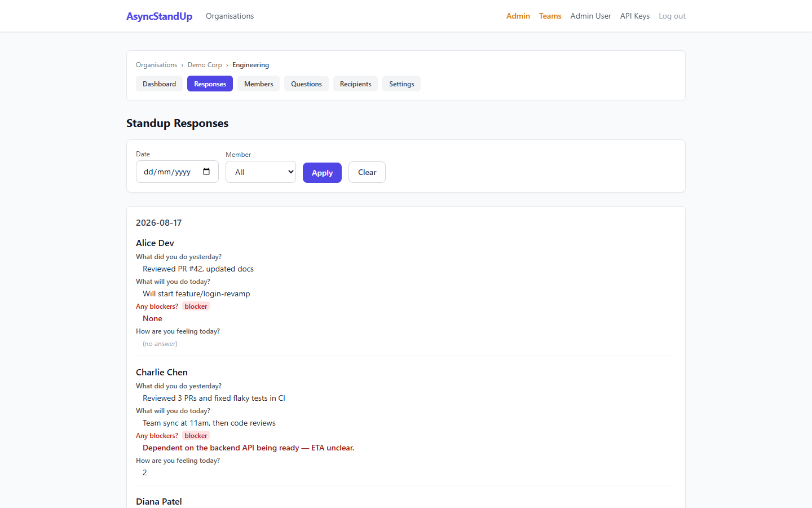Open the Admin link in header
Image resolution: width=812 pixels, height=508 pixels.
click(x=518, y=16)
